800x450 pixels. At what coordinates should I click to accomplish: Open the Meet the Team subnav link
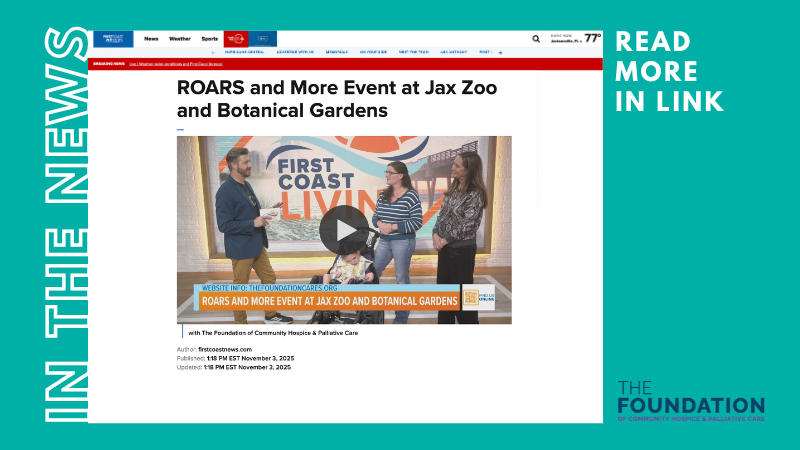pos(414,52)
